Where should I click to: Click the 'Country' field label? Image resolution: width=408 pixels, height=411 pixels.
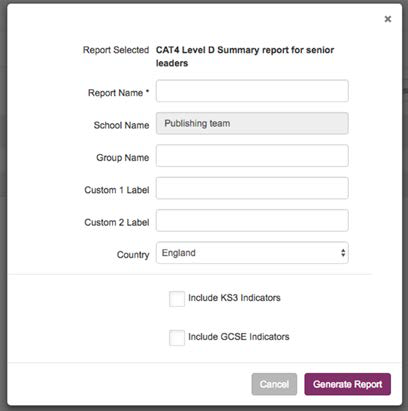(133, 255)
